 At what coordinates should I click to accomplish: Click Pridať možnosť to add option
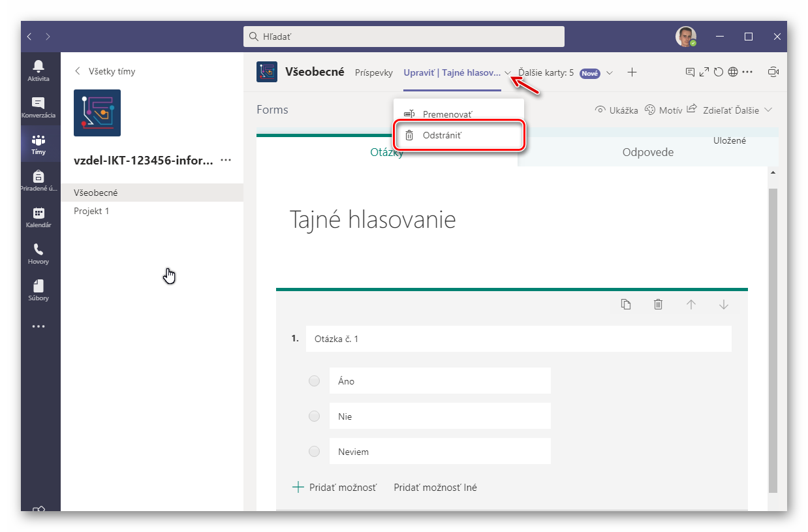point(335,487)
